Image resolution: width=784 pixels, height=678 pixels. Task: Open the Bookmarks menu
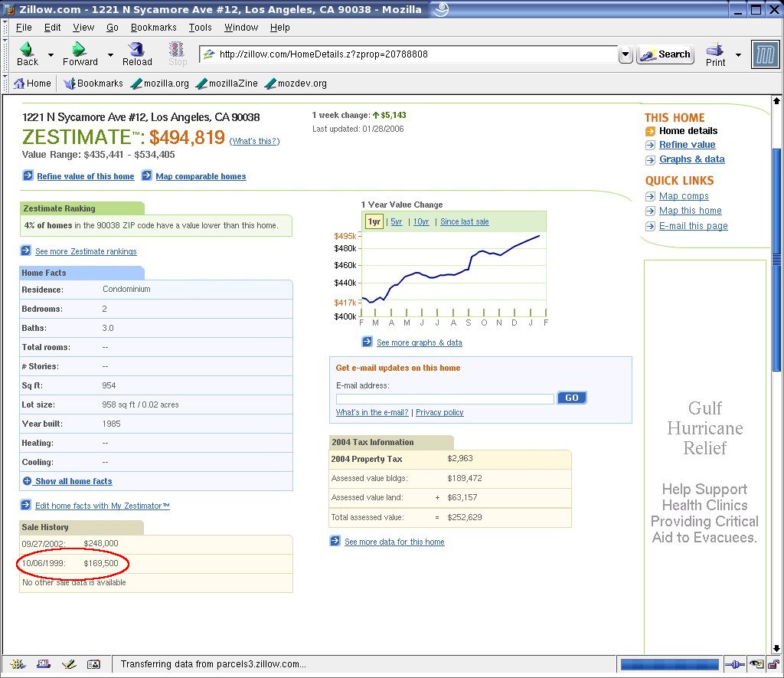pyautogui.click(x=153, y=28)
